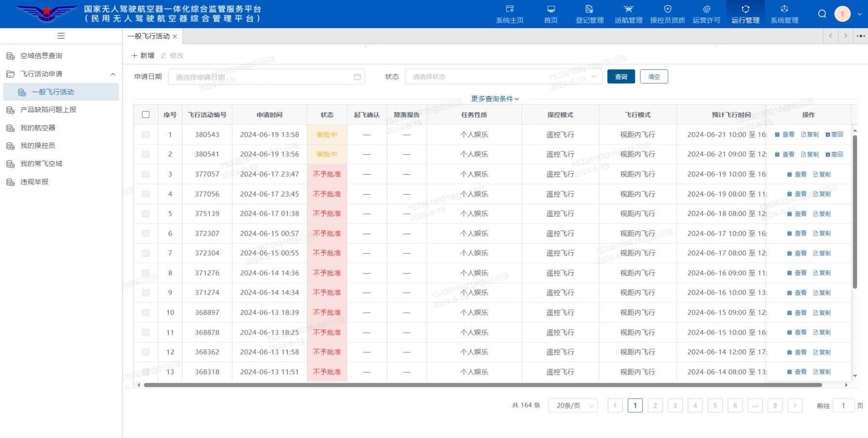Jump ahead with pagination ellipsis
The height and width of the screenshot is (438, 868).
[755, 406]
